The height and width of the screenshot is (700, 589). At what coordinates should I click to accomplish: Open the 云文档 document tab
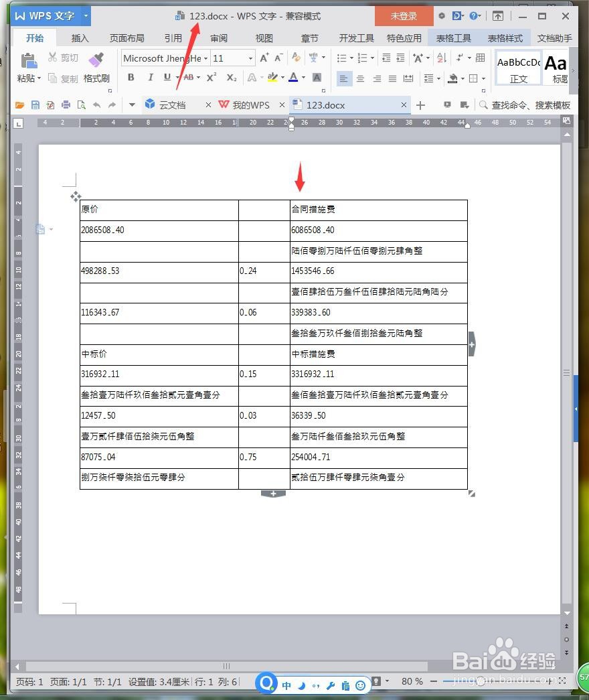[x=172, y=105]
